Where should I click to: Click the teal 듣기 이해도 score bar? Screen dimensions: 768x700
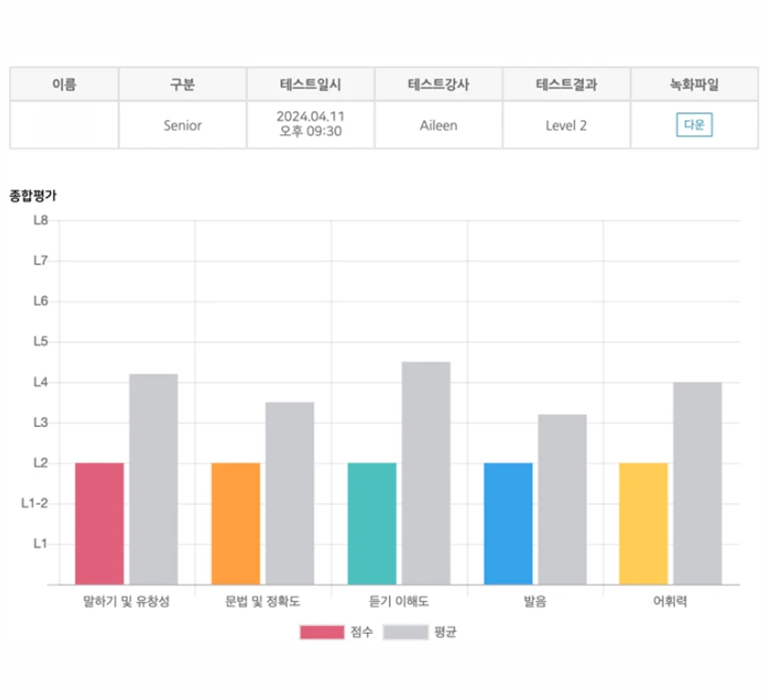point(372,523)
